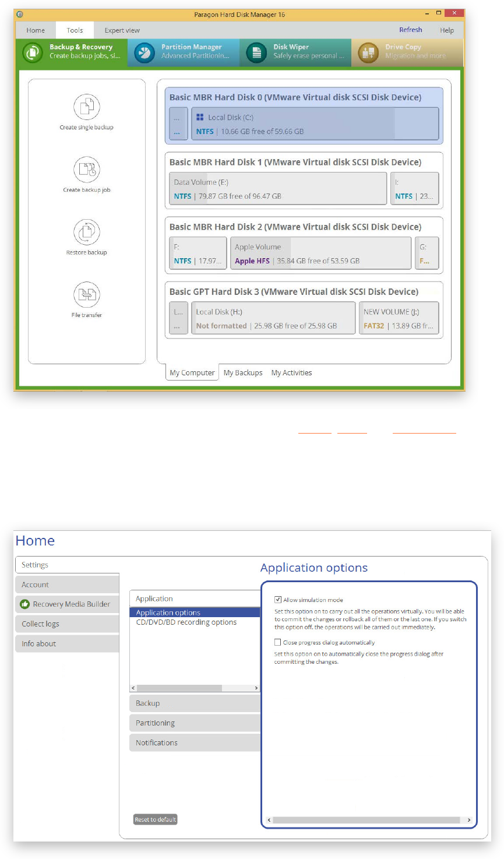The width and height of the screenshot is (504, 859).
Task: Collapse the Application settings section
Action: point(195,599)
